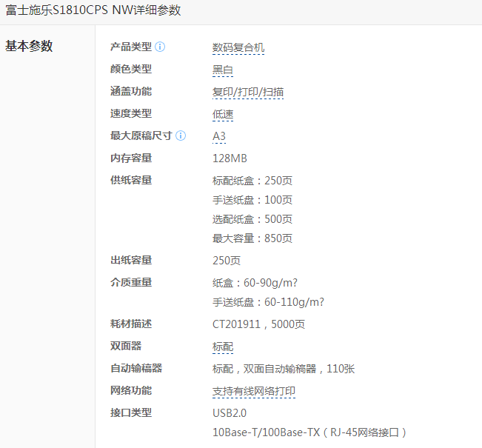The image size is (482, 448).
Task: Click the 网络功能 label
Action: click(x=131, y=390)
